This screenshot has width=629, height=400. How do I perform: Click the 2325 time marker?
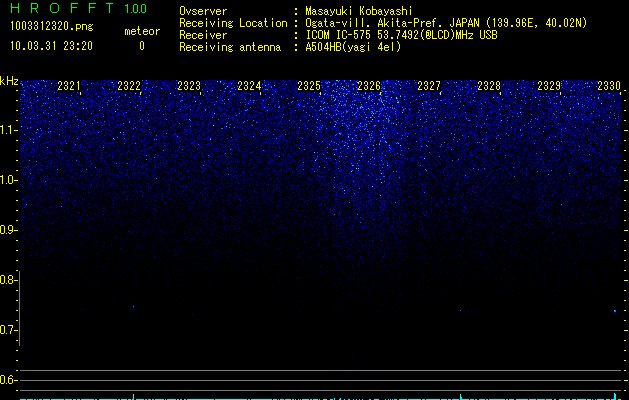point(309,85)
